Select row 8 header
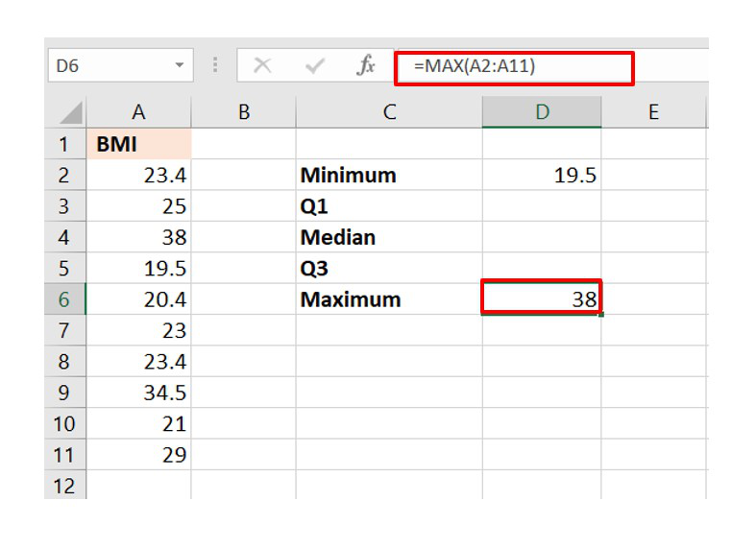756x549 pixels. [x=65, y=361]
